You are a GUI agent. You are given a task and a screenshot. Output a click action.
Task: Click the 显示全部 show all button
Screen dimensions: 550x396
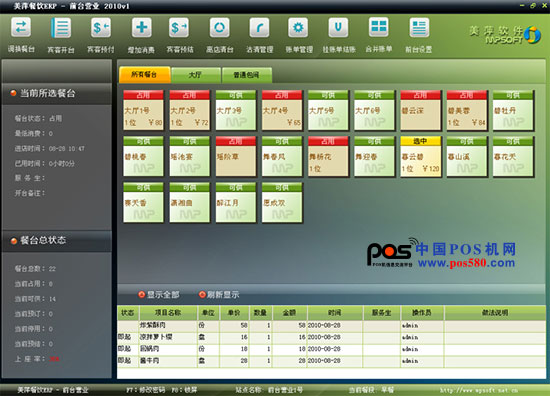159,295
